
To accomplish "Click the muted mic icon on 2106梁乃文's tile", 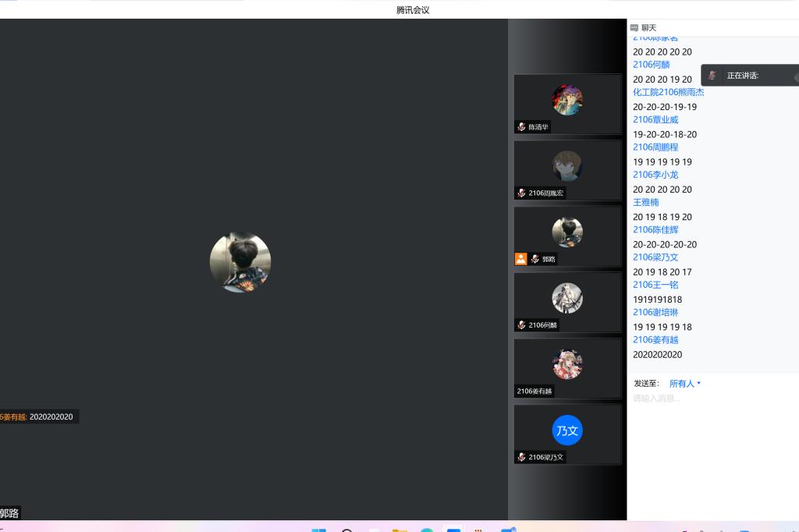I will pos(521,457).
